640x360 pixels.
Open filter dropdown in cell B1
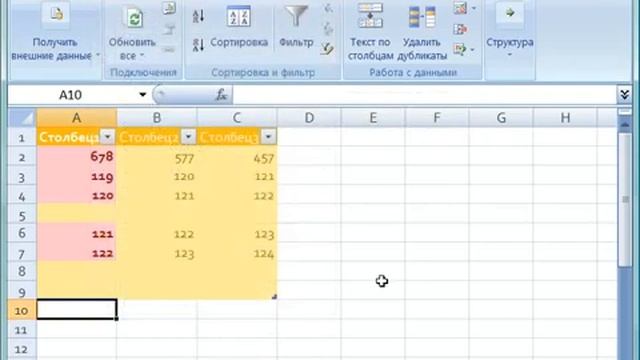click(x=188, y=137)
